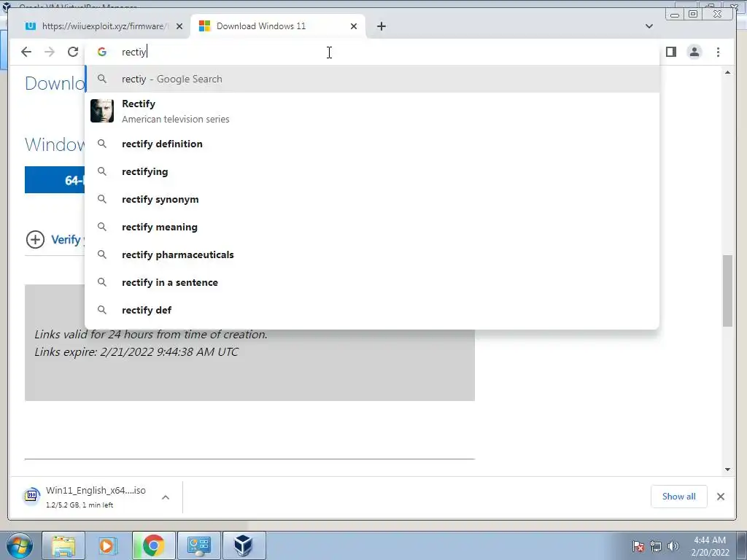This screenshot has width=747, height=560.
Task: Open a new tab with the plus button
Action: [381, 26]
